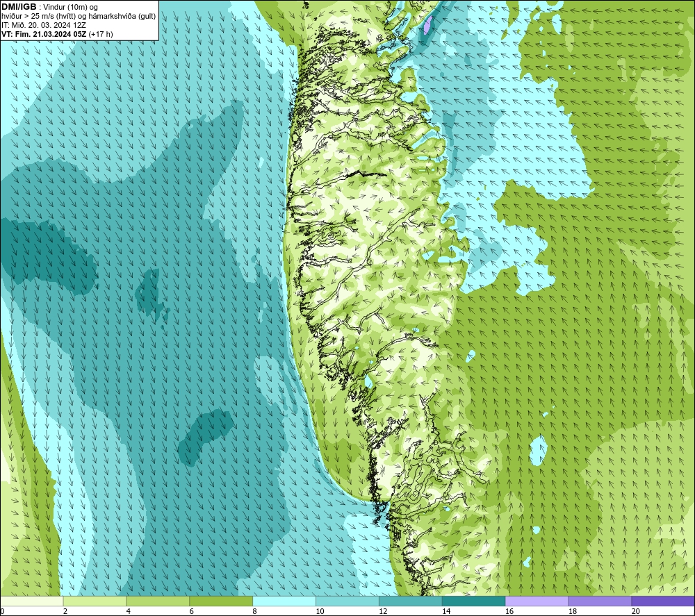The width and height of the screenshot is (695, 616).
Task: Click the 'Vindur (10m) og' label
Action: 70,8
